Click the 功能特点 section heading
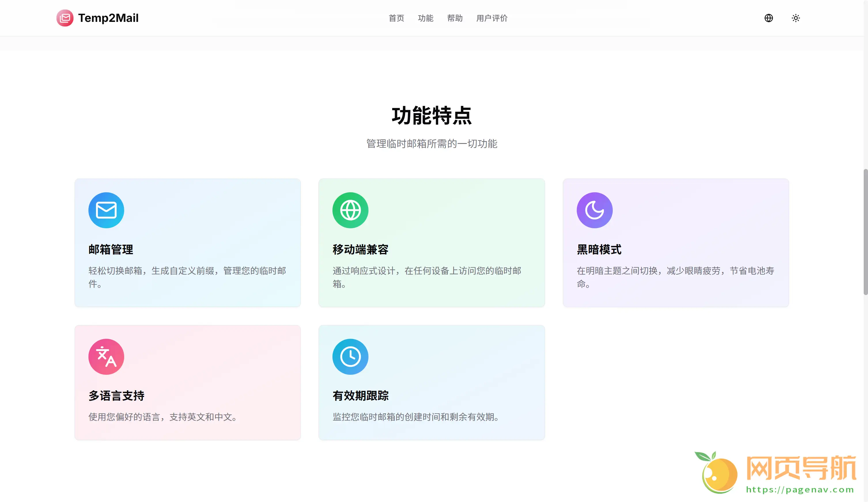 coord(432,115)
